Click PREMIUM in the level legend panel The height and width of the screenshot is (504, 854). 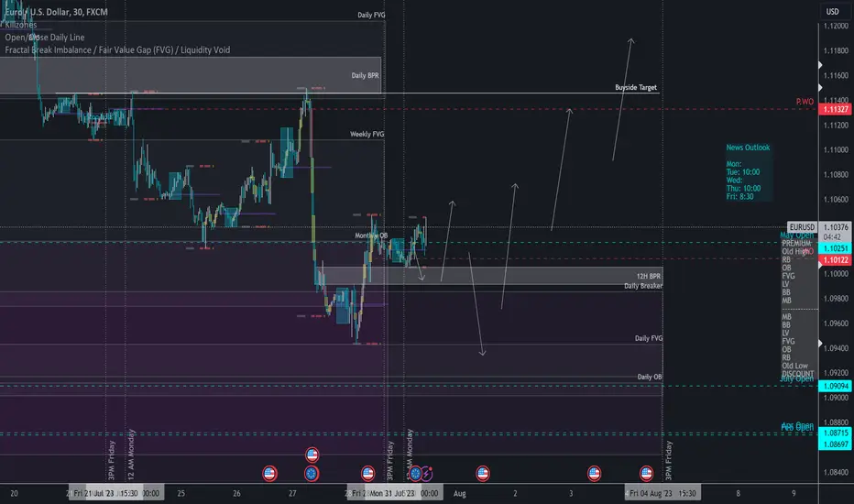tap(797, 243)
